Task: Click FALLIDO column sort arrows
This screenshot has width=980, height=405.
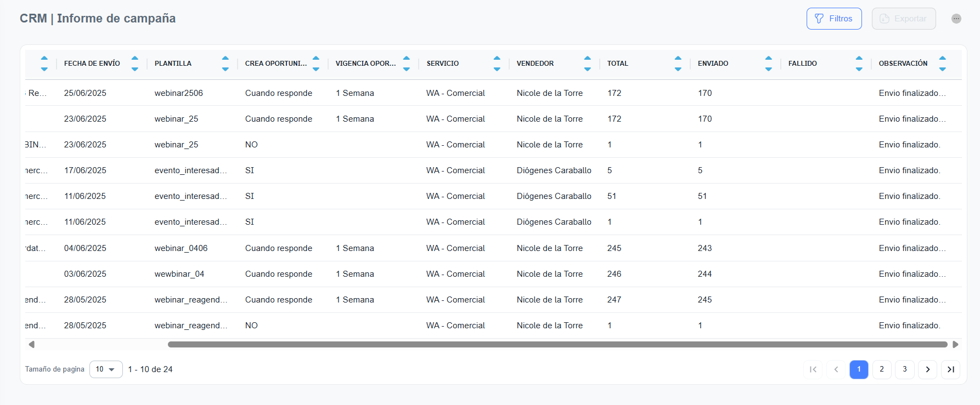Action: (x=859, y=64)
